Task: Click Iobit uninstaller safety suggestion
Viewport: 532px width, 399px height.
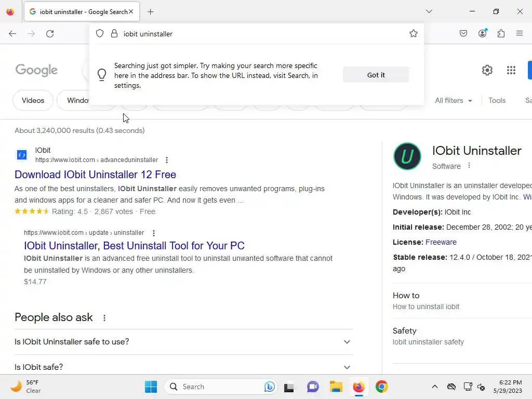Action: tap(428, 342)
